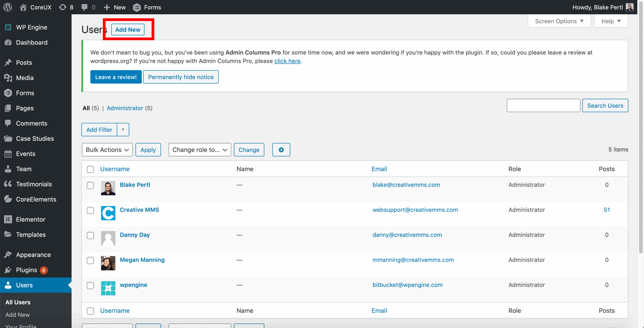
Task: Check the box for Creative MMS
Action: click(90, 210)
